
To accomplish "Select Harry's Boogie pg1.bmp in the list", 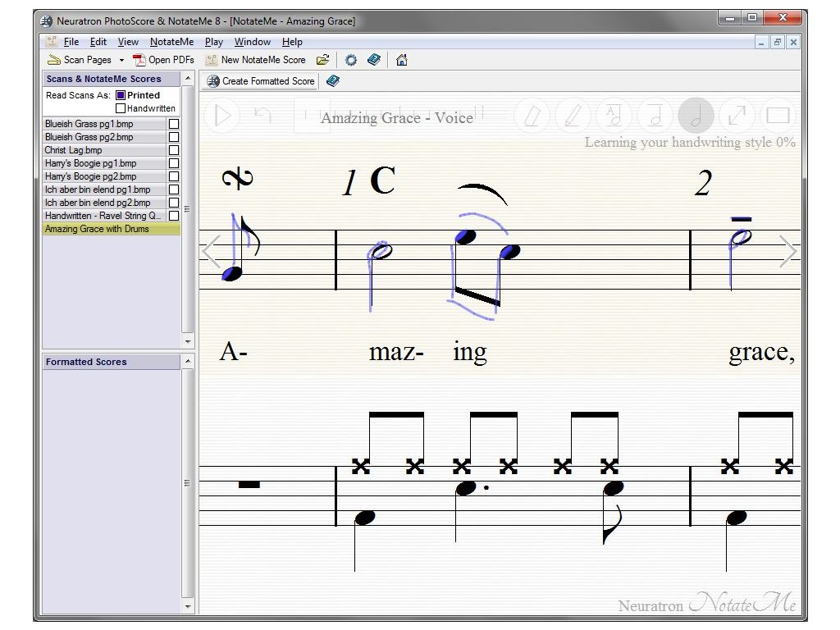I will pyautogui.click(x=104, y=163).
